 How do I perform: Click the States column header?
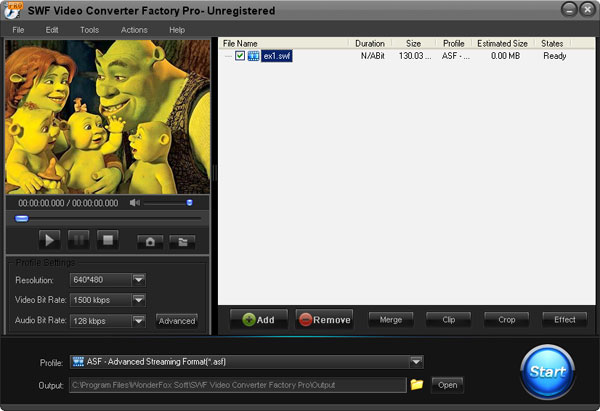pyautogui.click(x=552, y=44)
